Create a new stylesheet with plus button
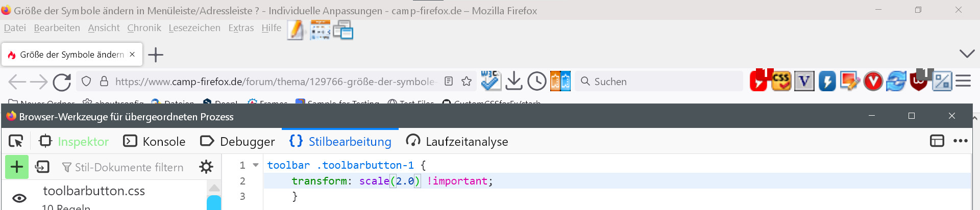Image resolution: width=980 pixels, height=210 pixels. pos(17,167)
